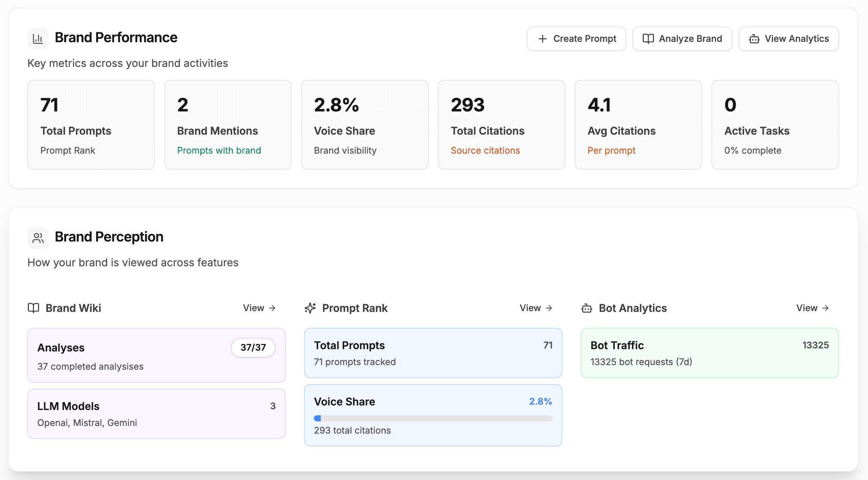Click the Brand Perception people icon
Viewport: 868px width, 480px height.
coord(38,237)
